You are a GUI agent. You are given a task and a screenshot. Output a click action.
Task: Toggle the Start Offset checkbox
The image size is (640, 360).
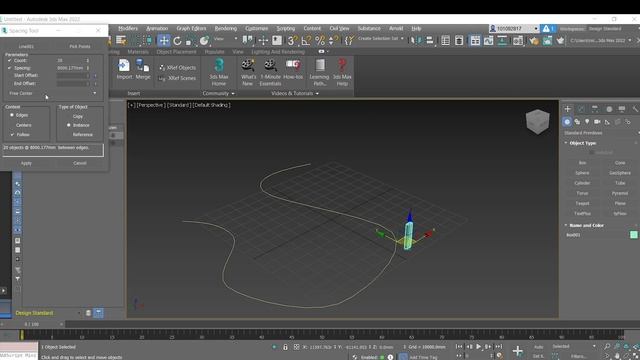click(x=9, y=76)
